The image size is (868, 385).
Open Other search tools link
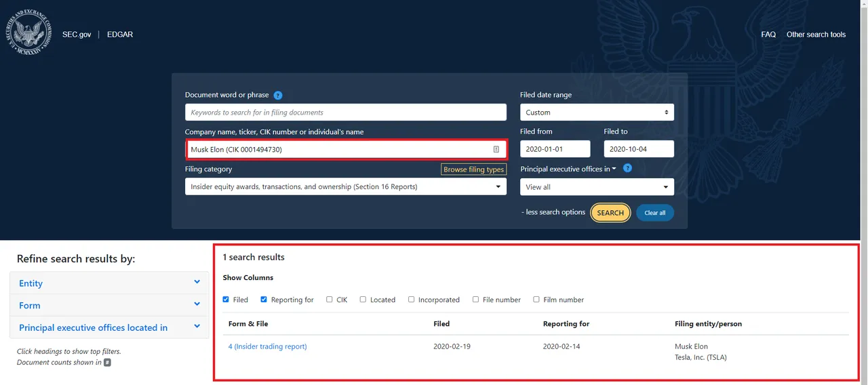click(816, 35)
